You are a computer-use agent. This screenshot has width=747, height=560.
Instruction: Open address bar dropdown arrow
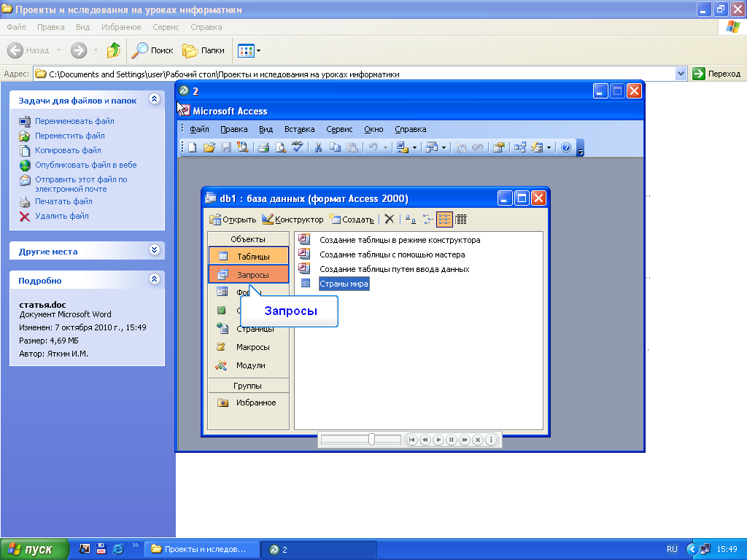coord(681,74)
